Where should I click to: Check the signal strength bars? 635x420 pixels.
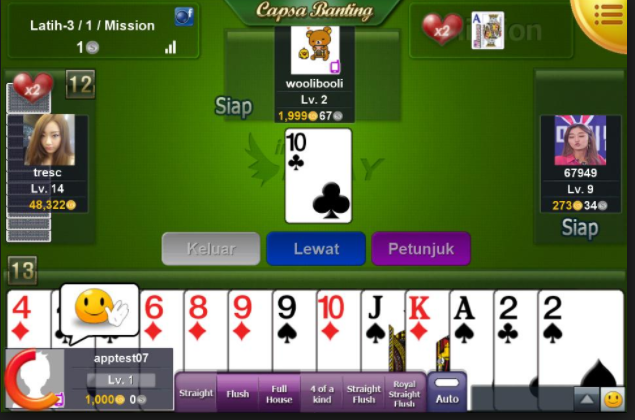tap(171, 47)
